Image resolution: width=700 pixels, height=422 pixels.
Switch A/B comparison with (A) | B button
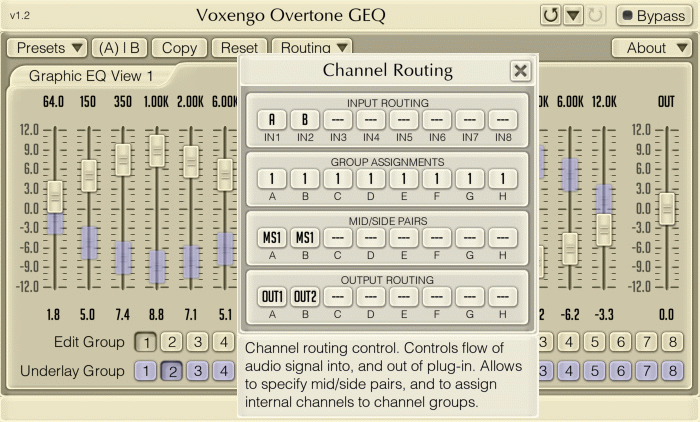tap(119, 48)
